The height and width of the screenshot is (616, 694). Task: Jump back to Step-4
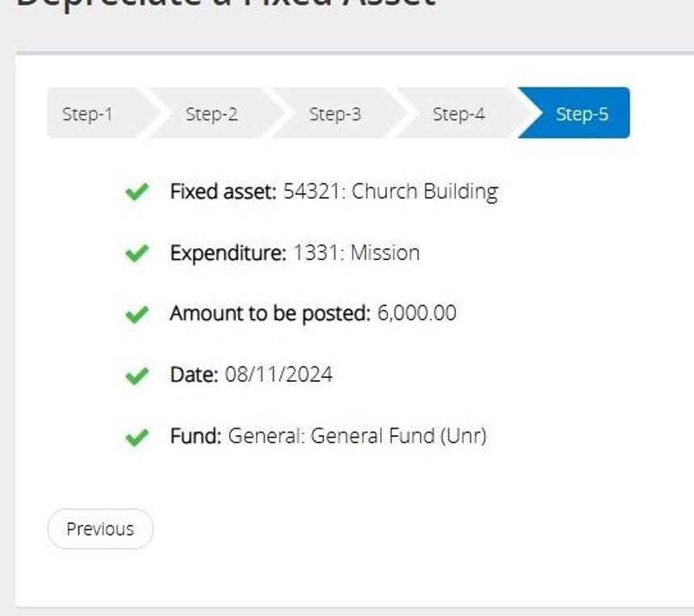(458, 114)
